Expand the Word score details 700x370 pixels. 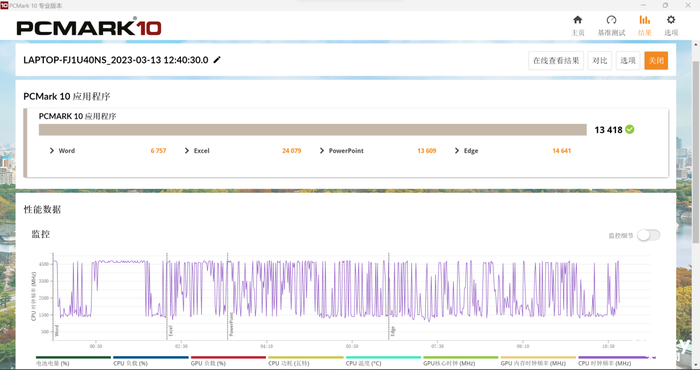coord(52,151)
